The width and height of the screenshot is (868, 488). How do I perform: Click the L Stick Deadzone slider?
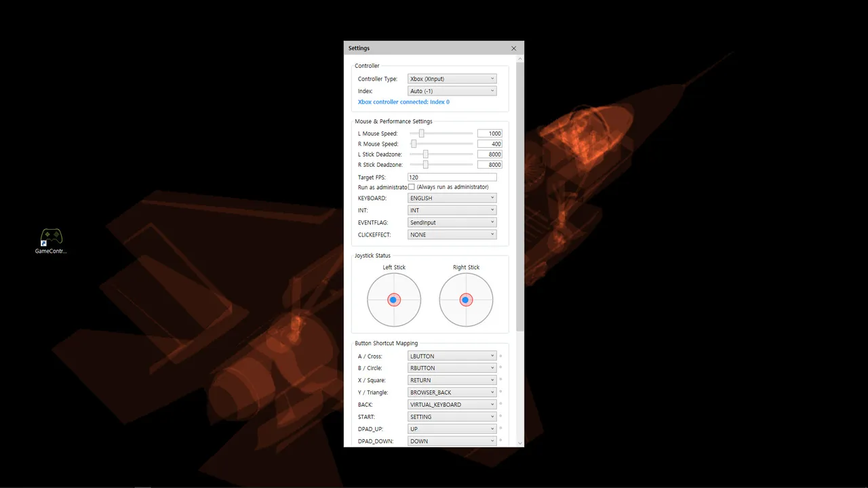pos(441,155)
